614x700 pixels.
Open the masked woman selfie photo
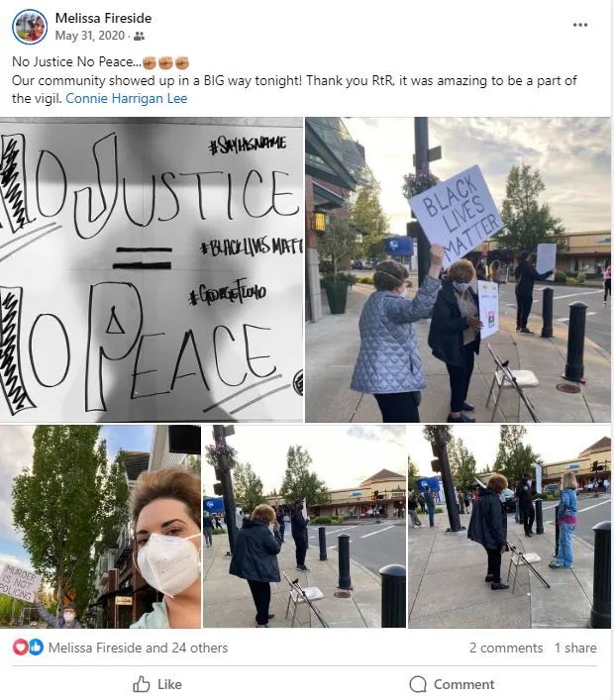[x=100, y=527]
